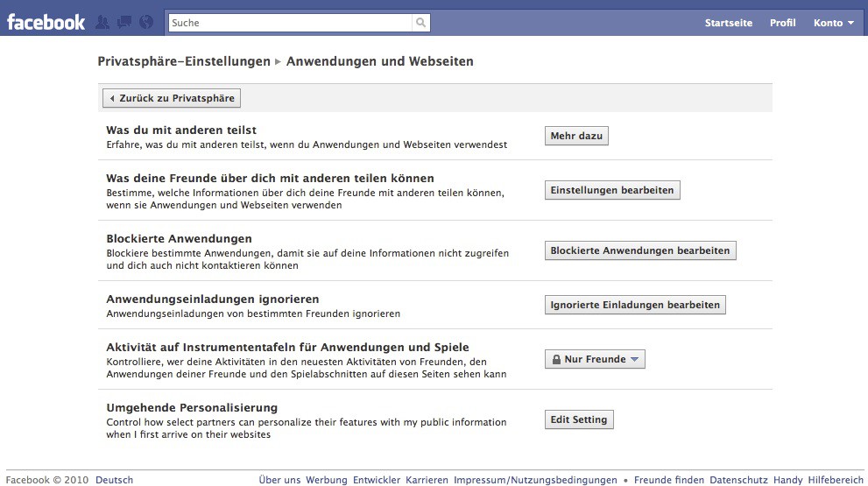The height and width of the screenshot is (486, 868).
Task: Click Deutsch language link in footer
Action: pos(114,480)
